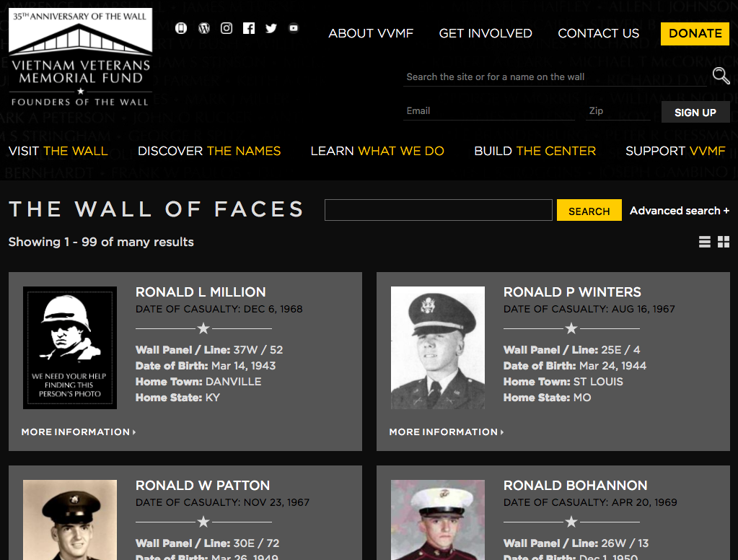The width and height of the screenshot is (738, 560).
Task: Focus the Wall of Faces search box
Action: [438, 210]
